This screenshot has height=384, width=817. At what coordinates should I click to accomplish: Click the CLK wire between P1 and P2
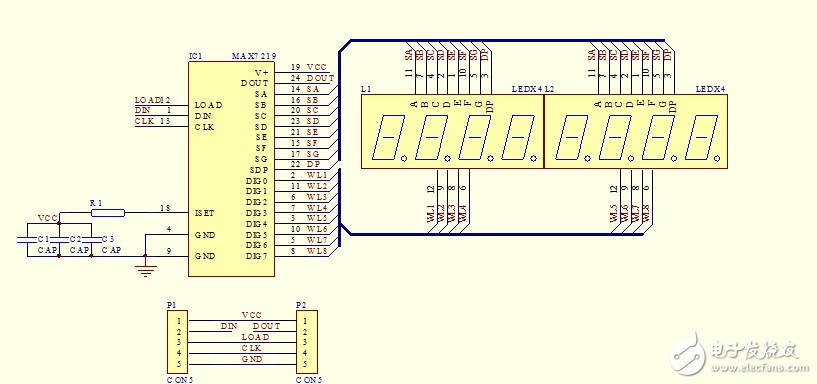click(x=242, y=353)
